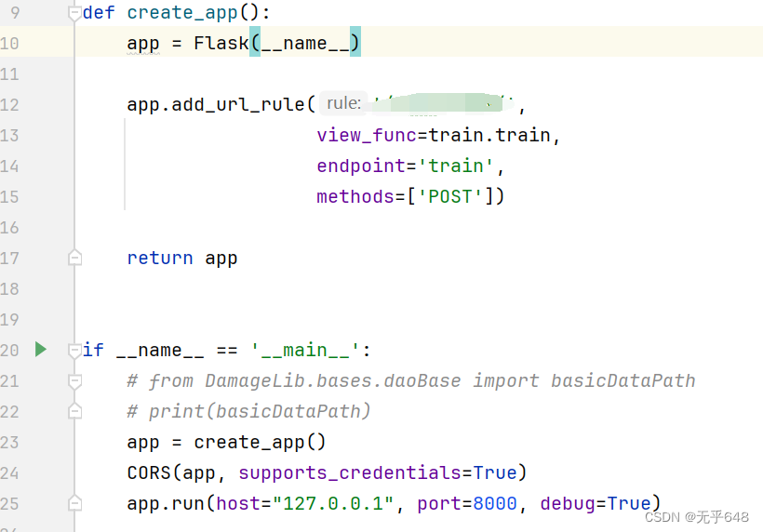Image resolution: width=763 pixels, height=532 pixels.
Task: Fold comment block marker at line 21
Action: pyautogui.click(x=74, y=381)
